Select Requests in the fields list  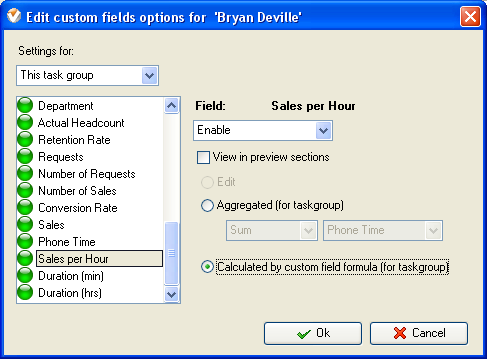coord(61,157)
